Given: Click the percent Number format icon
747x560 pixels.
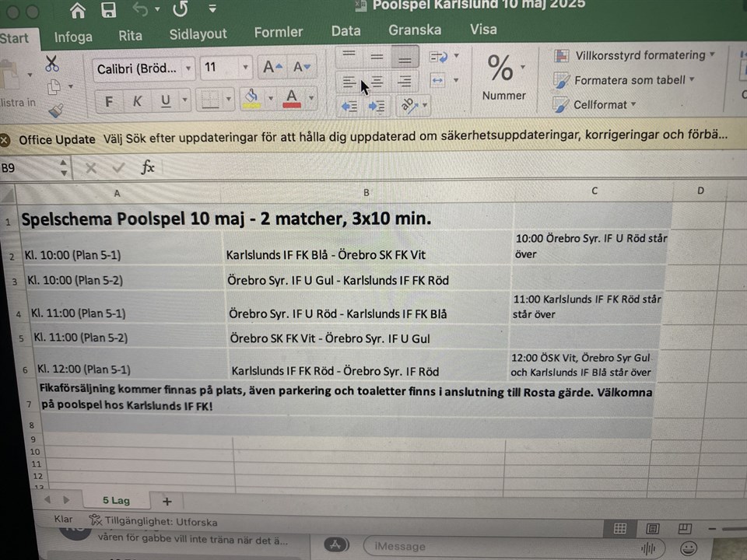Looking at the screenshot, I should [x=501, y=69].
